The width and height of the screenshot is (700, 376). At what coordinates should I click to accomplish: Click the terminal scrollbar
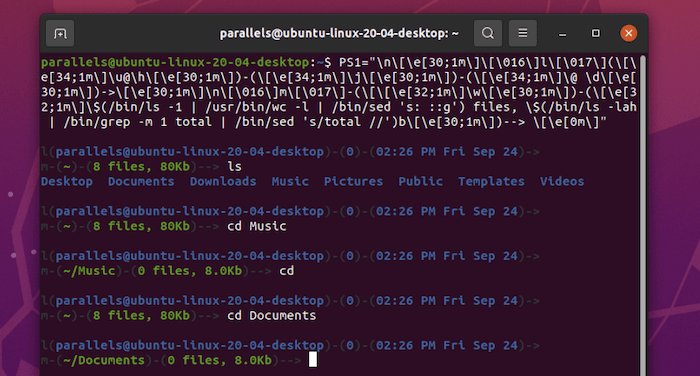tap(643, 214)
